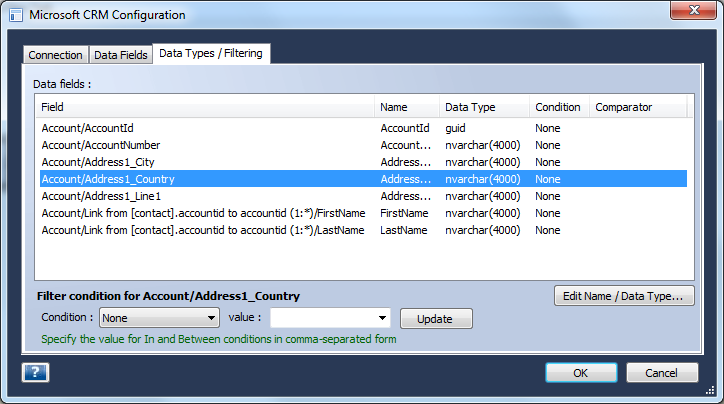The width and height of the screenshot is (724, 404).
Task: Sort by the Field column header
Action: pos(205,107)
